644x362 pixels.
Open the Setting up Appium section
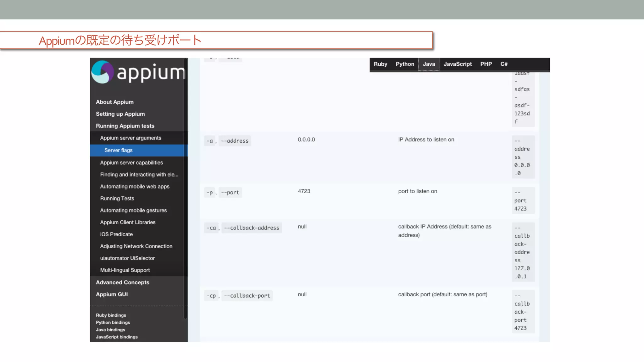[120, 114]
